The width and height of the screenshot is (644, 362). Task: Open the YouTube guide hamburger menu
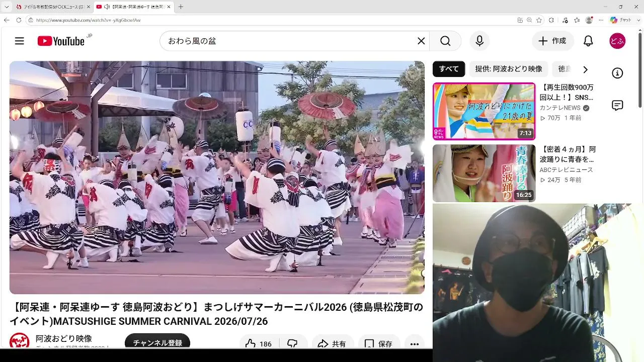coord(20,41)
